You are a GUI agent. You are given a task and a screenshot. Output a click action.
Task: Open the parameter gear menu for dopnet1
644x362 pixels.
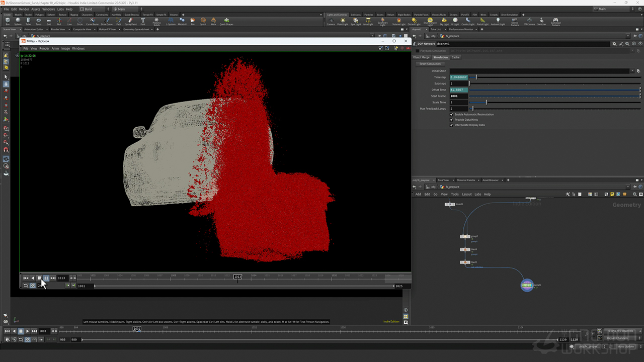tap(614, 44)
